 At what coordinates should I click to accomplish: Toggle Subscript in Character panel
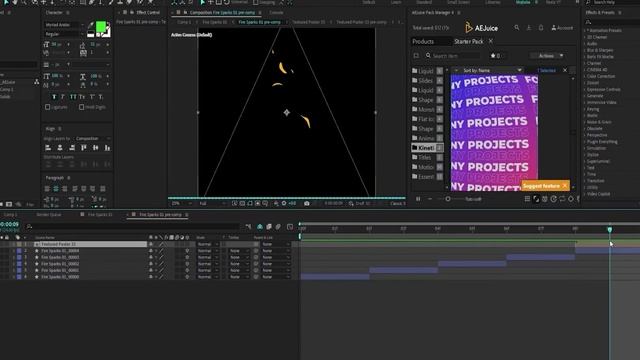[101, 97]
